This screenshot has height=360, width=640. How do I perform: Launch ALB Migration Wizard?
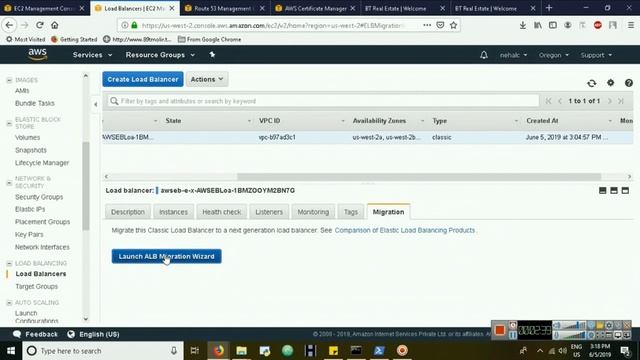pos(167,256)
